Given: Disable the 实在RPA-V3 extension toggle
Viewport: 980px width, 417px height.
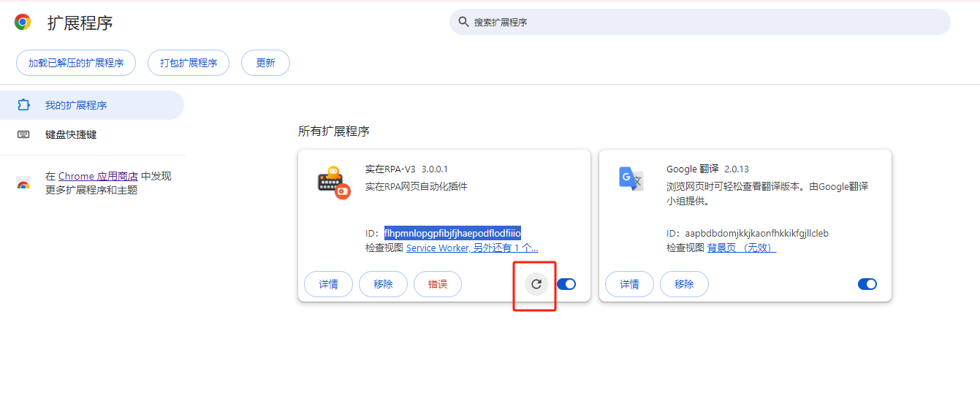Looking at the screenshot, I should [x=566, y=284].
